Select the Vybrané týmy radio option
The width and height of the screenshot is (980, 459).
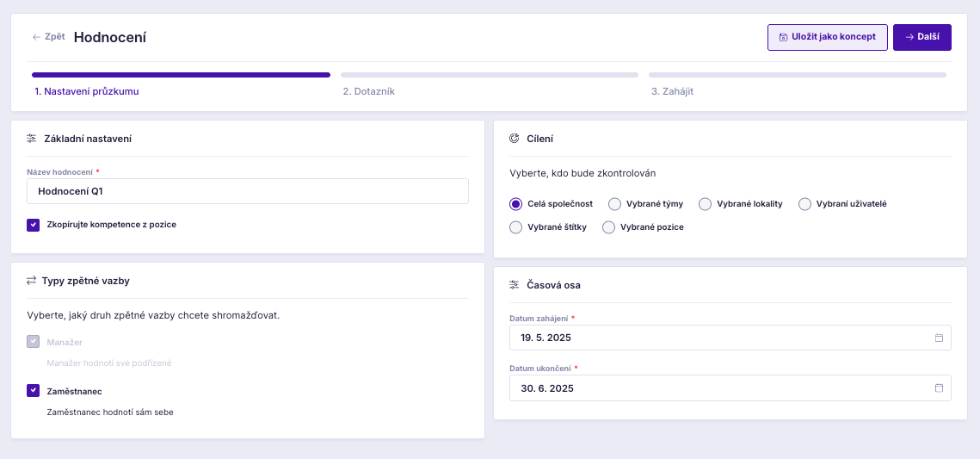click(x=615, y=204)
